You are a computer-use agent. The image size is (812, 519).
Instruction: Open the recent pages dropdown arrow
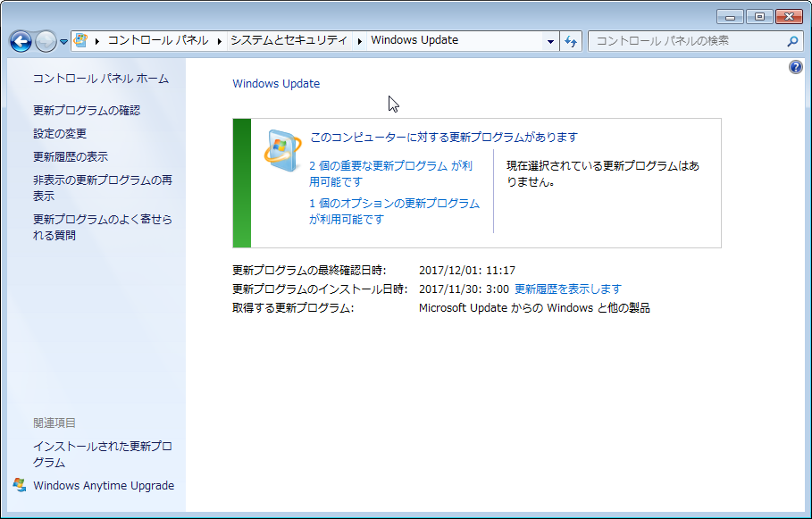[63, 41]
